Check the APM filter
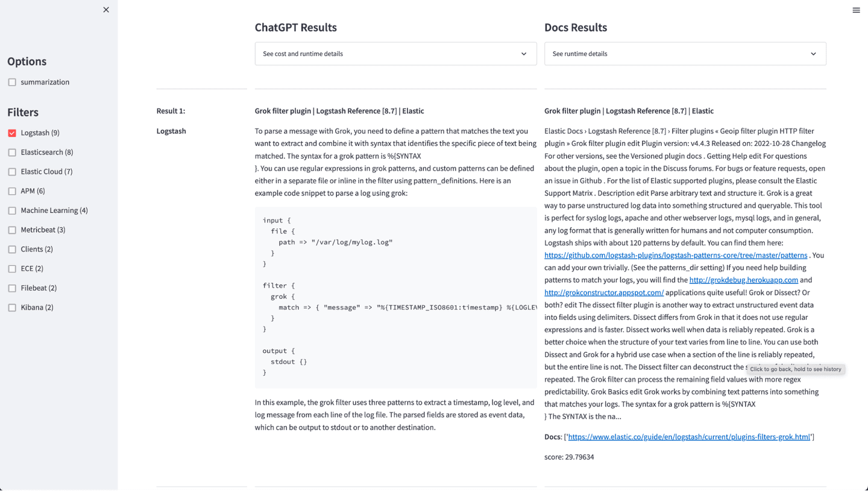 pyautogui.click(x=12, y=191)
